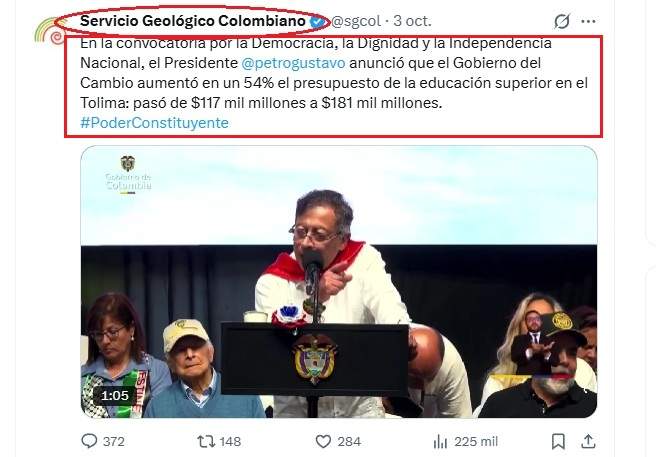Follow the @petrogustavo mention link

tap(293, 63)
